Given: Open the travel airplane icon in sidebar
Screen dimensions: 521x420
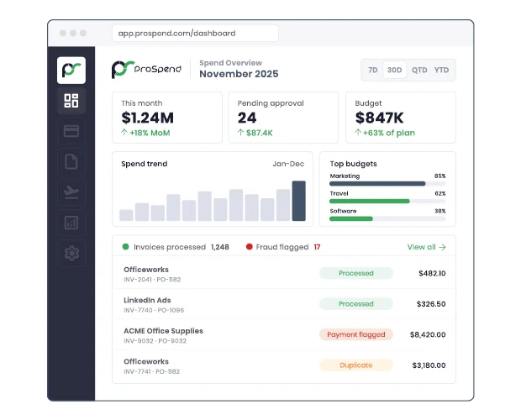Looking at the screenshot, I should pos(71,192).
